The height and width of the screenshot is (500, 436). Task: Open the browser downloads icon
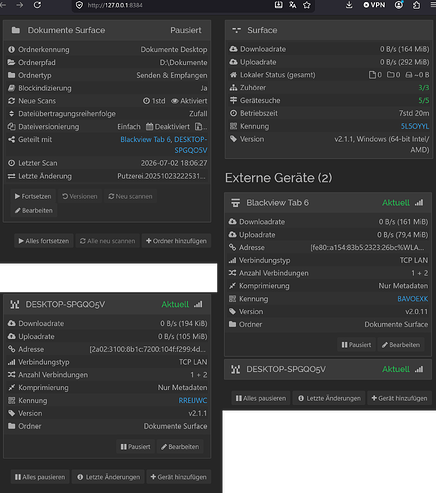pos(349,5)
